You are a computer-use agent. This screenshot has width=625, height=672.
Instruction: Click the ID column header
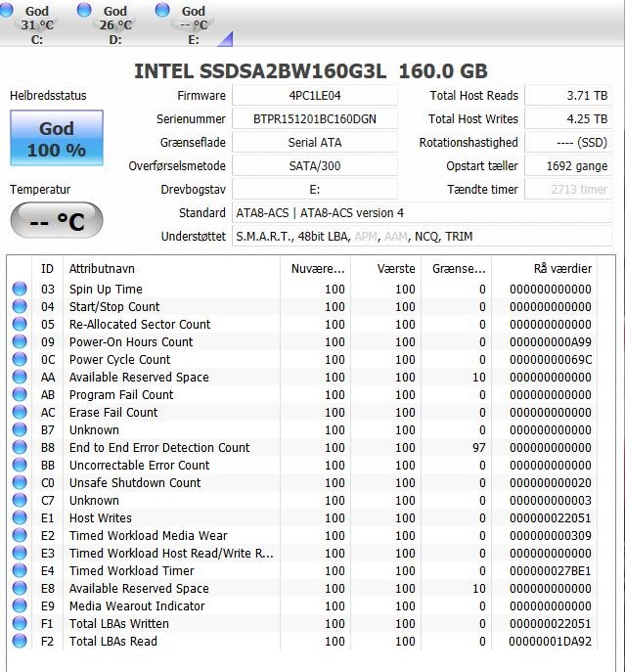click(x=47, y=269)
